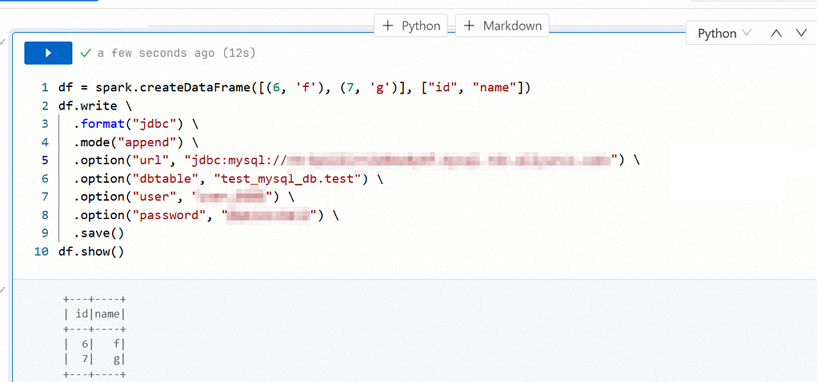Click the .save() call on line 9
This screenshot has width=817, height=382.
[x=99, y=233]
